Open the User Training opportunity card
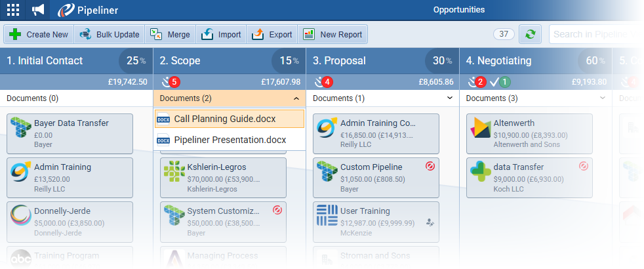This screenshot has height=269, width=644. coord(376,222)
